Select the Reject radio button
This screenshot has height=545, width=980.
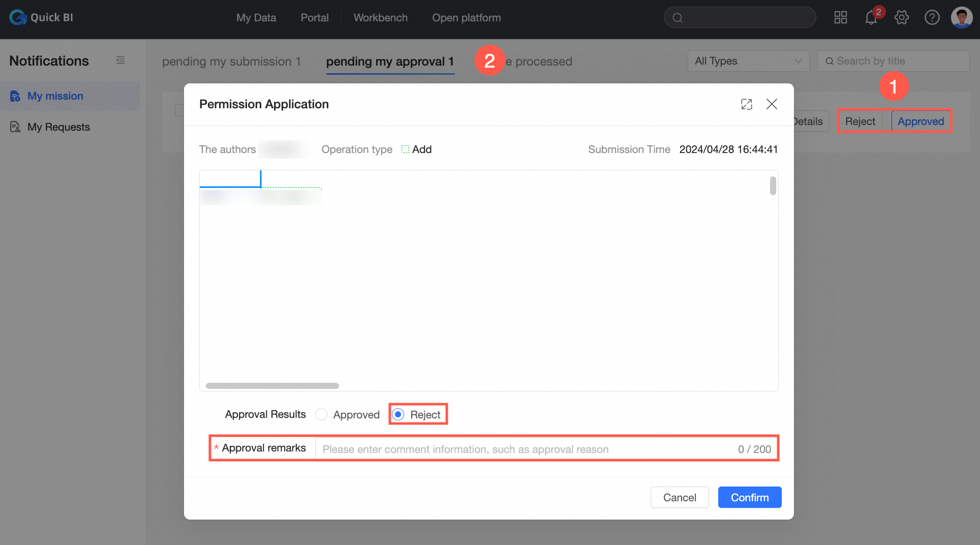pos(399,414)
